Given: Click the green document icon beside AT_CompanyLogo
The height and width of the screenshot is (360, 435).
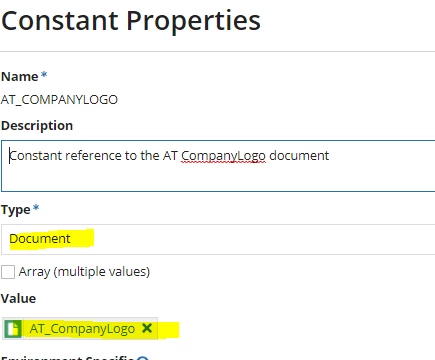Looking at the screenshot, I should 13,329.
